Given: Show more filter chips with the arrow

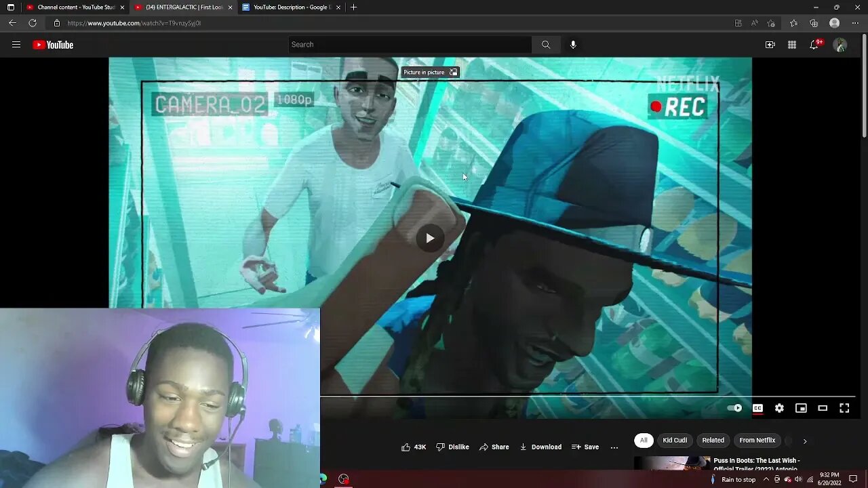Looking at the screenshot, I should point(805,441).
